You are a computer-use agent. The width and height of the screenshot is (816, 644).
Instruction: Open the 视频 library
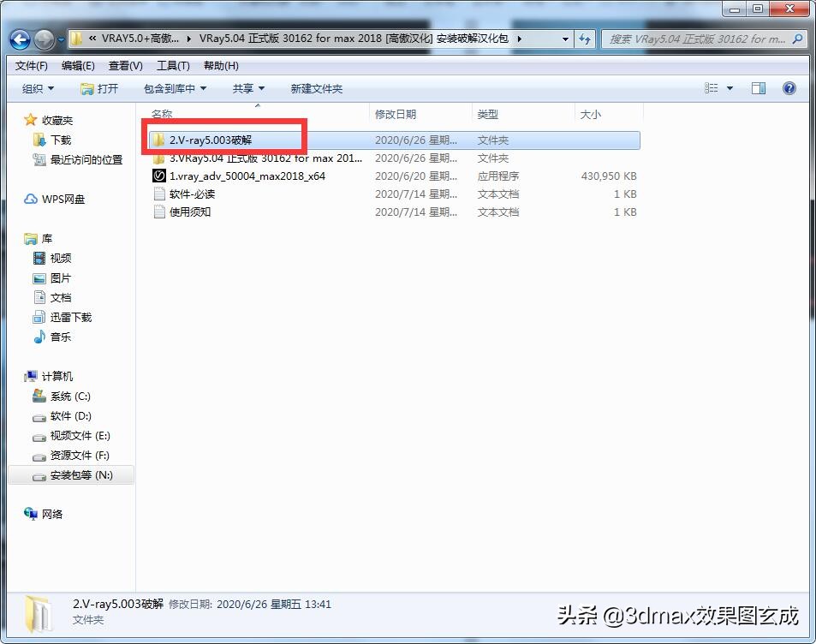[x=52, y=259]
